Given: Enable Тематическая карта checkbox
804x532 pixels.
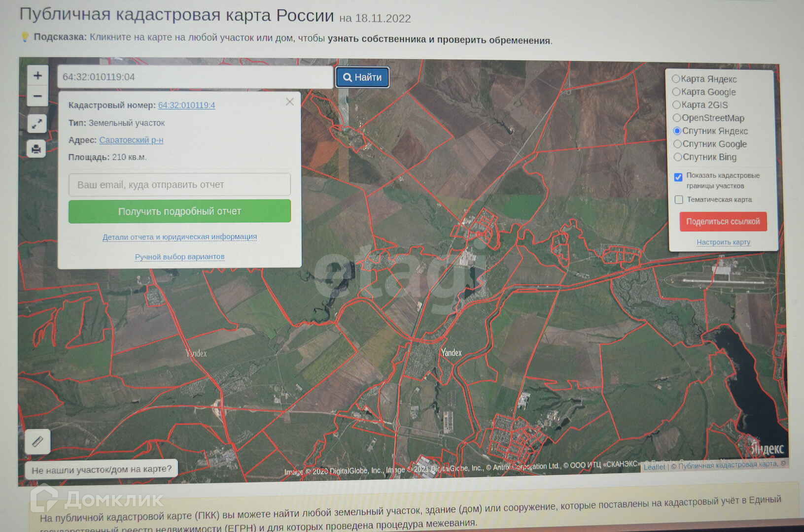Looking at the screenshot, I should 679,199.
